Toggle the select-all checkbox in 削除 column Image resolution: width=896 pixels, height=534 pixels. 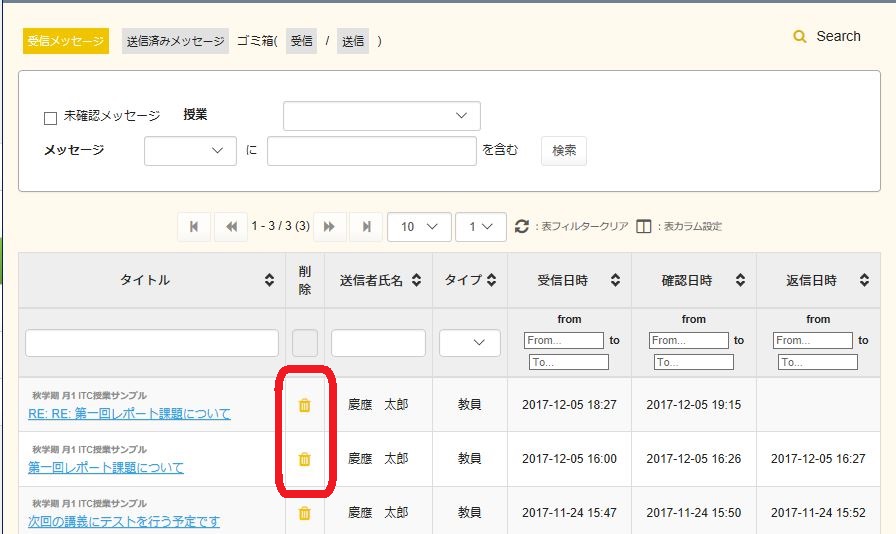305,343
